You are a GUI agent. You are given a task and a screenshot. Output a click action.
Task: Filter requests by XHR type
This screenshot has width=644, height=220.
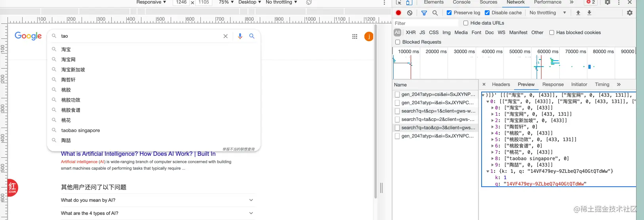click(411, 33)
